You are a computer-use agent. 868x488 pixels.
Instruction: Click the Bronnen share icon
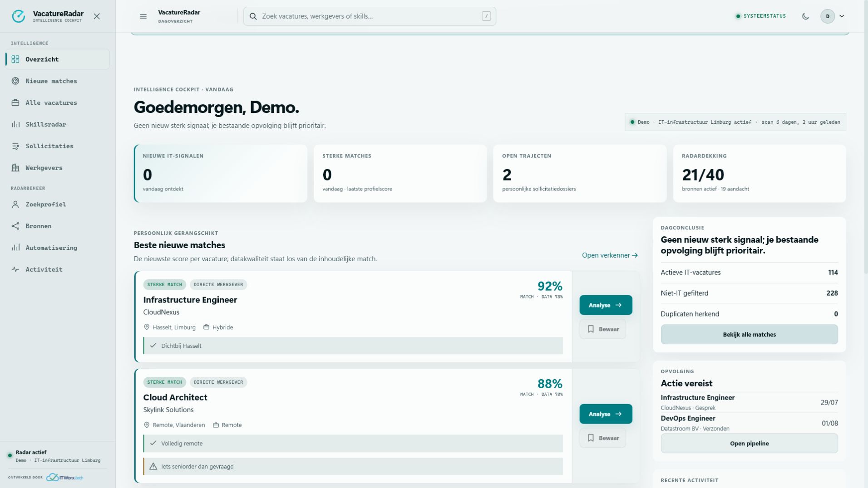coord(15,226)
